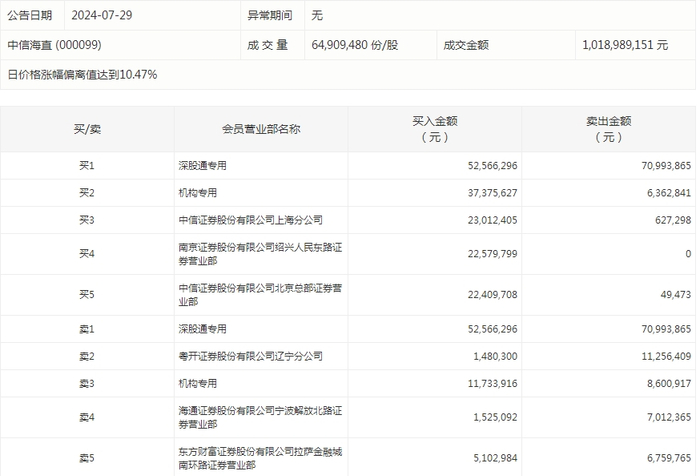Click the 卖1 row label
The image size is (700, 476).
87,329
